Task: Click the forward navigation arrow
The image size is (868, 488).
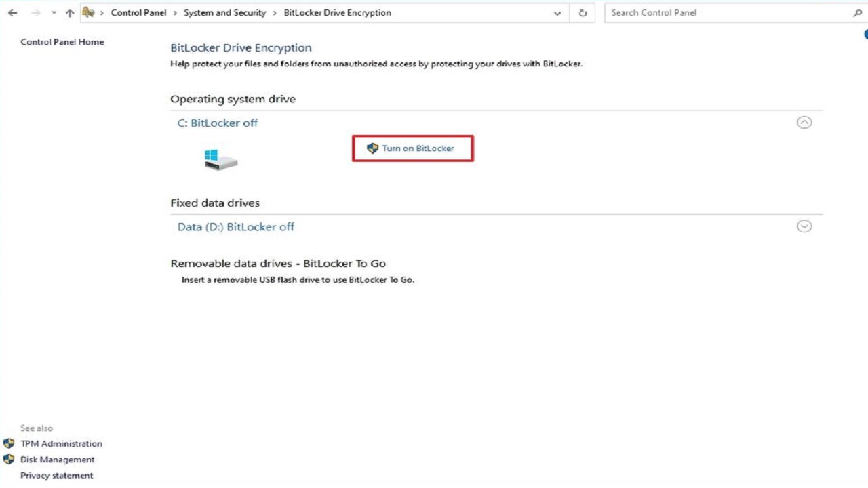Action: (x=36, y=13)
